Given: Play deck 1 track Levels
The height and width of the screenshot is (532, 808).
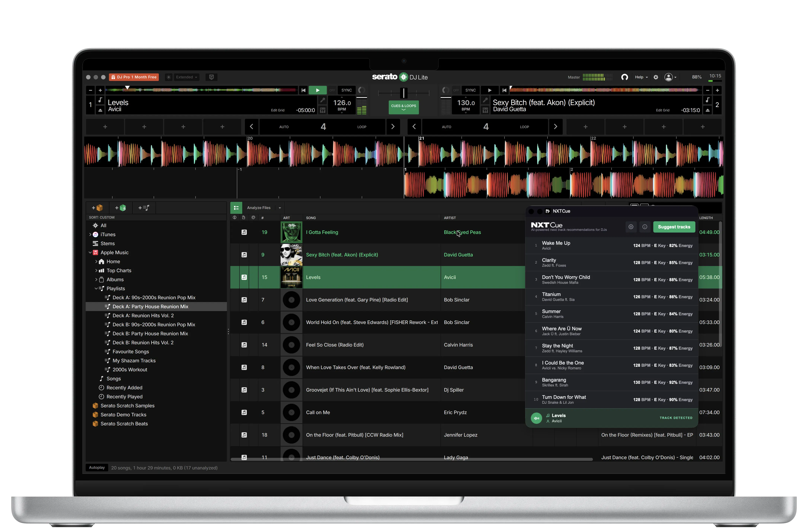Looking at the screenshot, I should (x=317, y=90).
